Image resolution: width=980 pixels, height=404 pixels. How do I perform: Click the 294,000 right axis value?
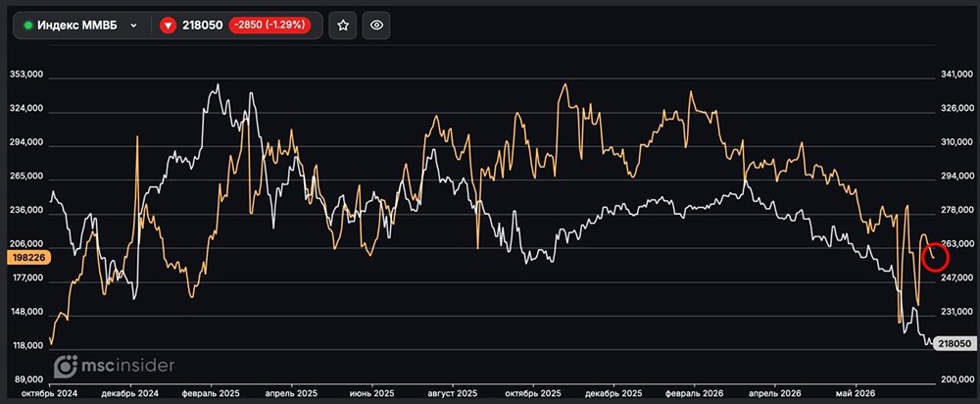coord(957,177)
